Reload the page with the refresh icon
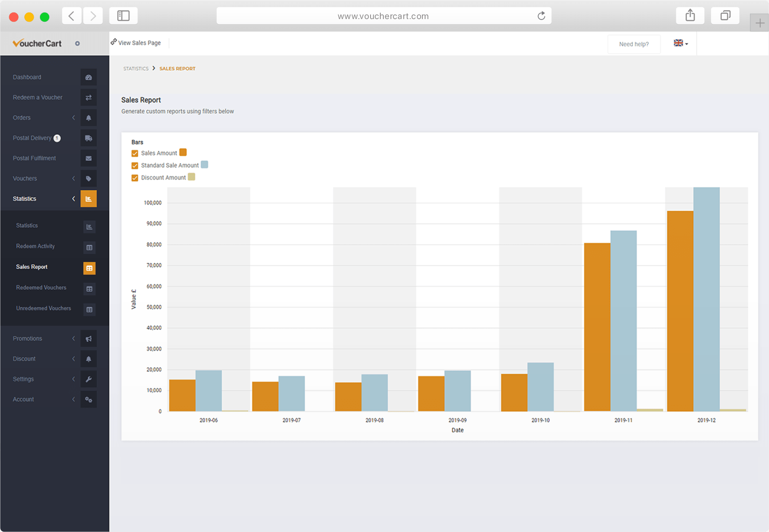Image resolution: width=769 pixels, height=532 pixels. (x=541, y=16)
